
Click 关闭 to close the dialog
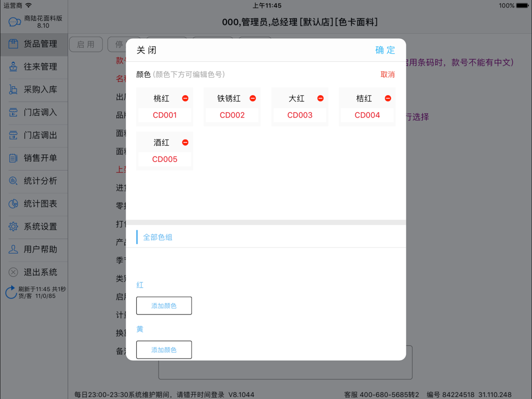coord(146,50)
